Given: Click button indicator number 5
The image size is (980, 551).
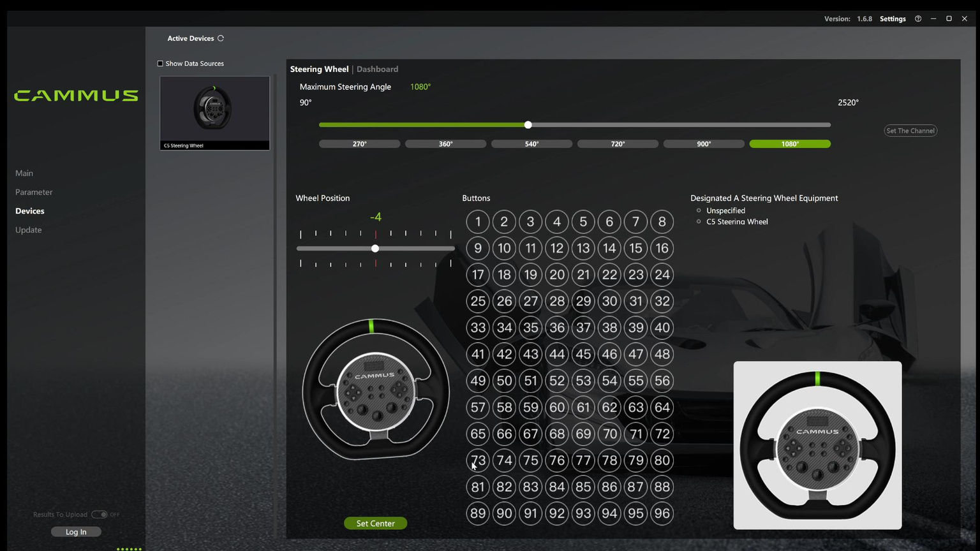Looking at the screenshot, I should pos(583,222).
